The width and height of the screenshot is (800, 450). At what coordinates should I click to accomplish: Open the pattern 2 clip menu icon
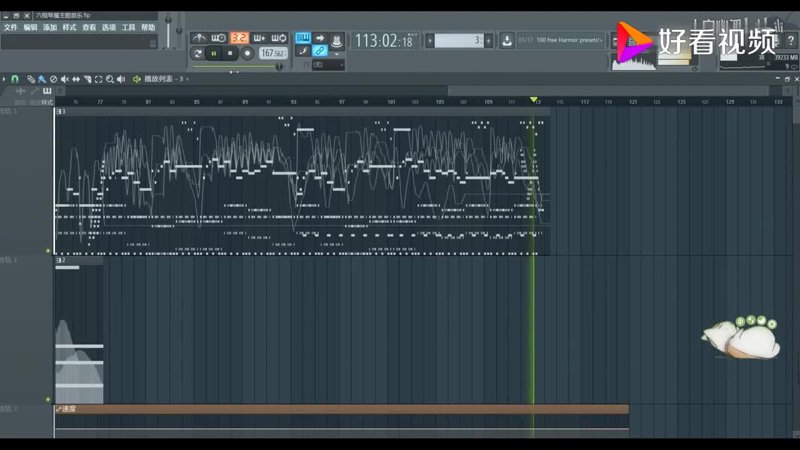(58, 260)
